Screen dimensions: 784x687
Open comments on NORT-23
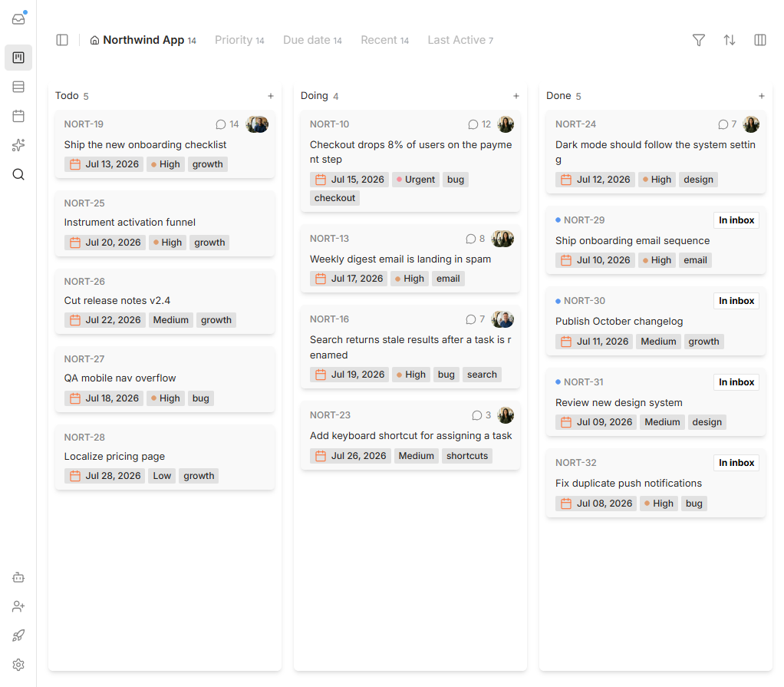(x=481, y=415)
